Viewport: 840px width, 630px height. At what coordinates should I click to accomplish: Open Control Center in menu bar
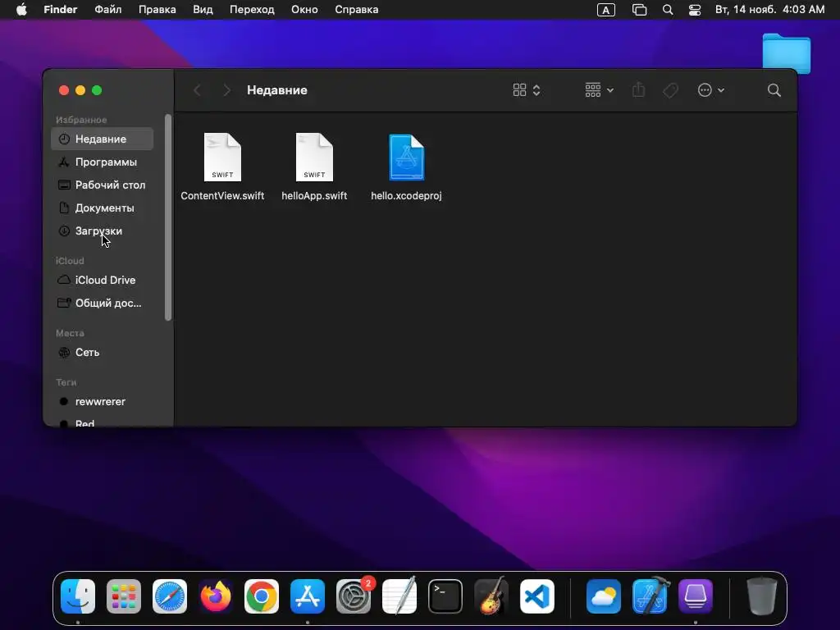[695, 10]
